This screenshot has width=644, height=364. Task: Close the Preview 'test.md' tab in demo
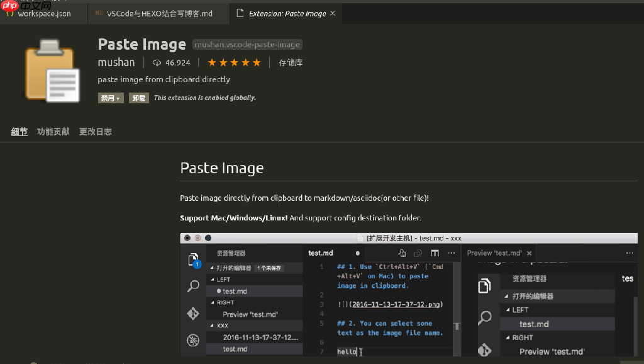pos(530,253)
